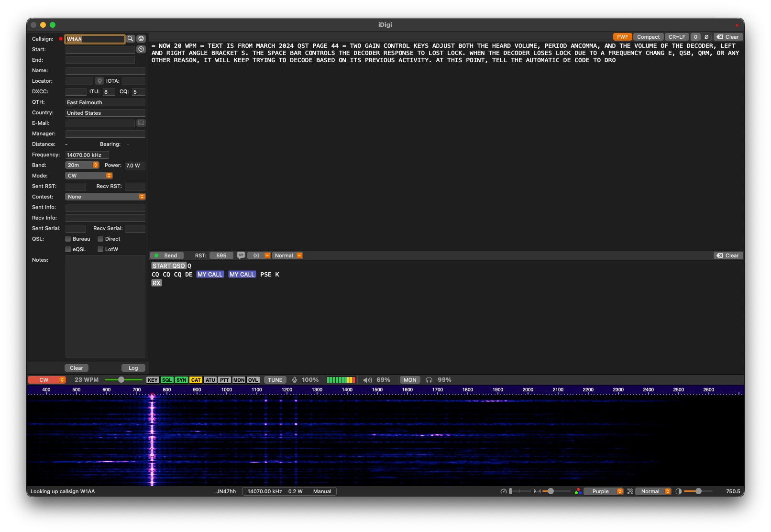The width and height of the screenshot is (771, 532).
Task: Click the Send button
Action: coord(166,255)
